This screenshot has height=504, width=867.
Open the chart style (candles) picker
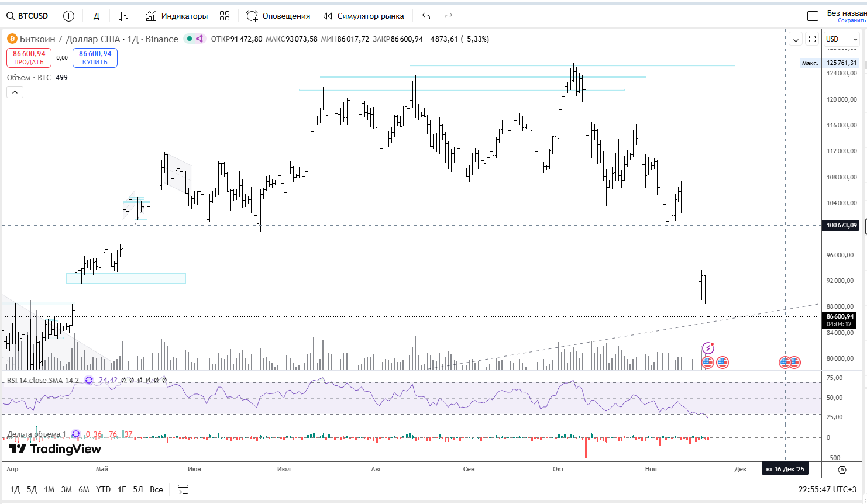pos(123,16)
